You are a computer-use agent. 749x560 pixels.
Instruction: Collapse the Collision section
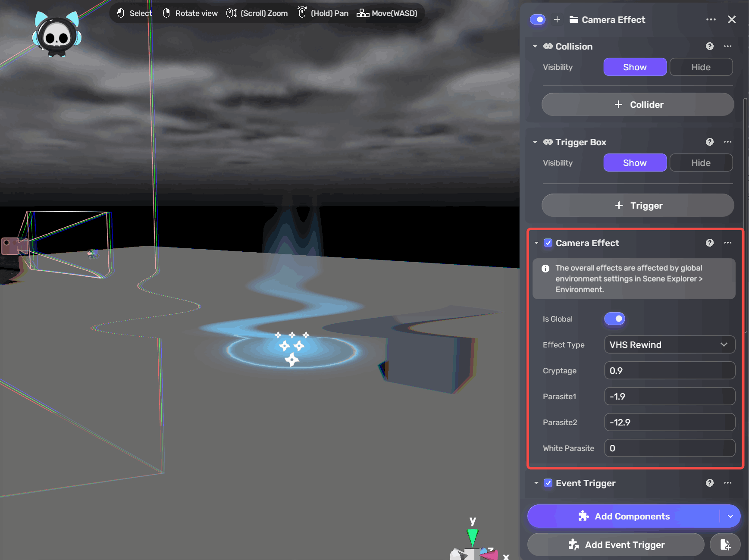click(x=535, y=46)
